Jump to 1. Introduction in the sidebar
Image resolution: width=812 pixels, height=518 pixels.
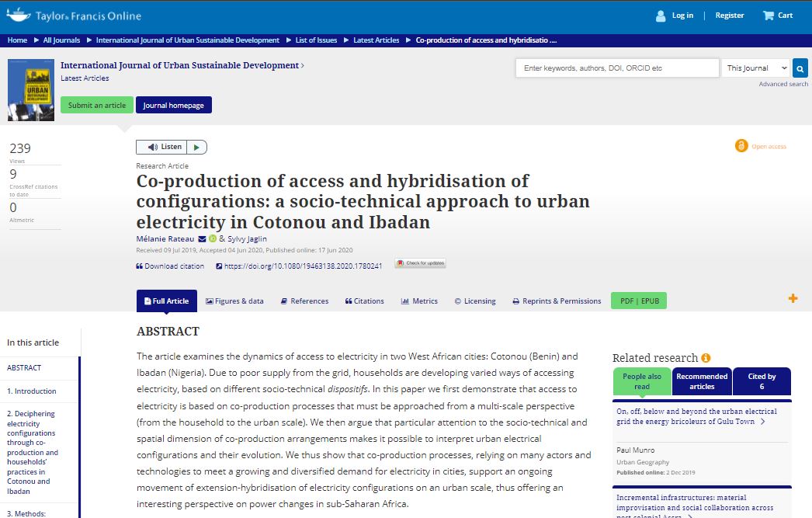pos(32,391)
